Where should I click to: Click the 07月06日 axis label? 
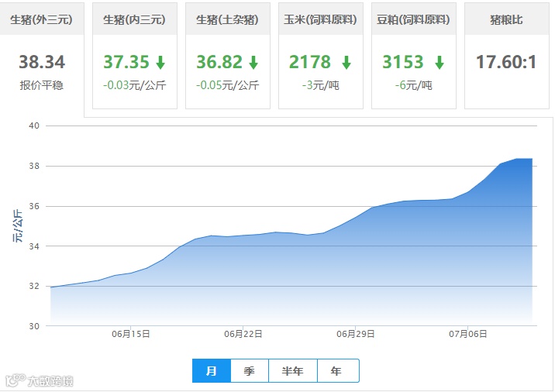(468, 334)
